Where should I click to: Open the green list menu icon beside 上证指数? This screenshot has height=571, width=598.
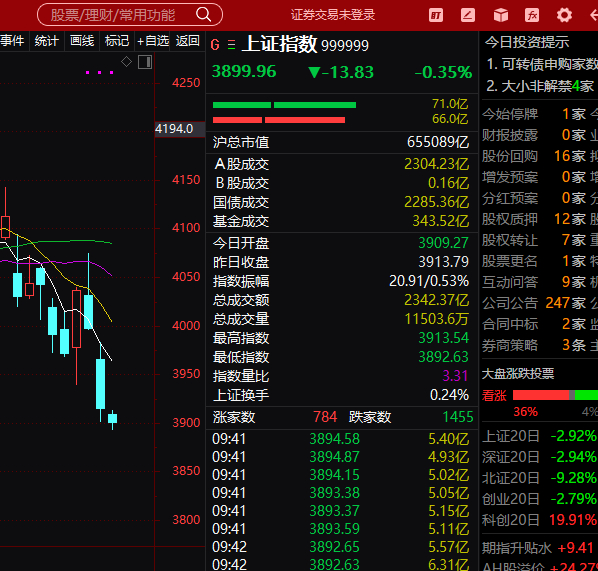(x=231, y=45)
